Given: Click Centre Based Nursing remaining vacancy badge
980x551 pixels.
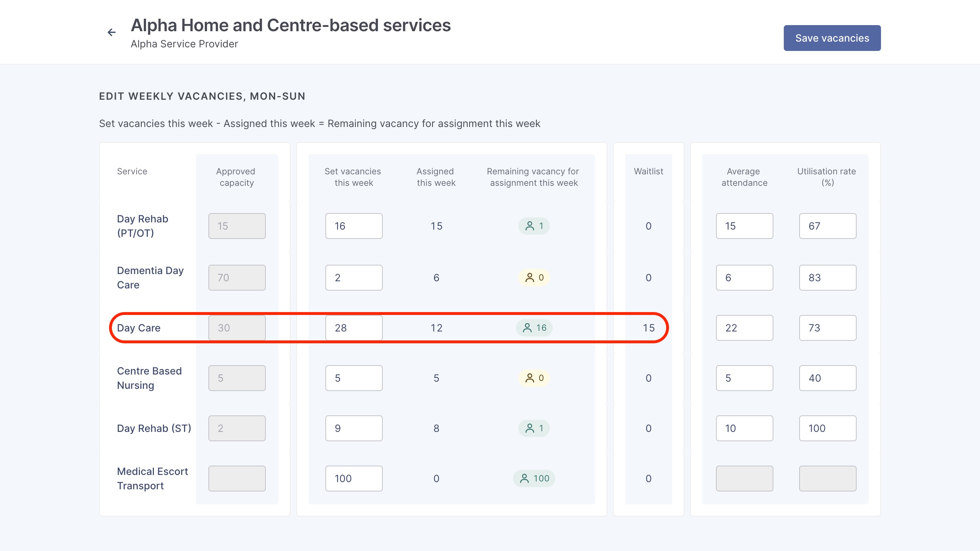Looking at the screenshot, I should [534, 378].
